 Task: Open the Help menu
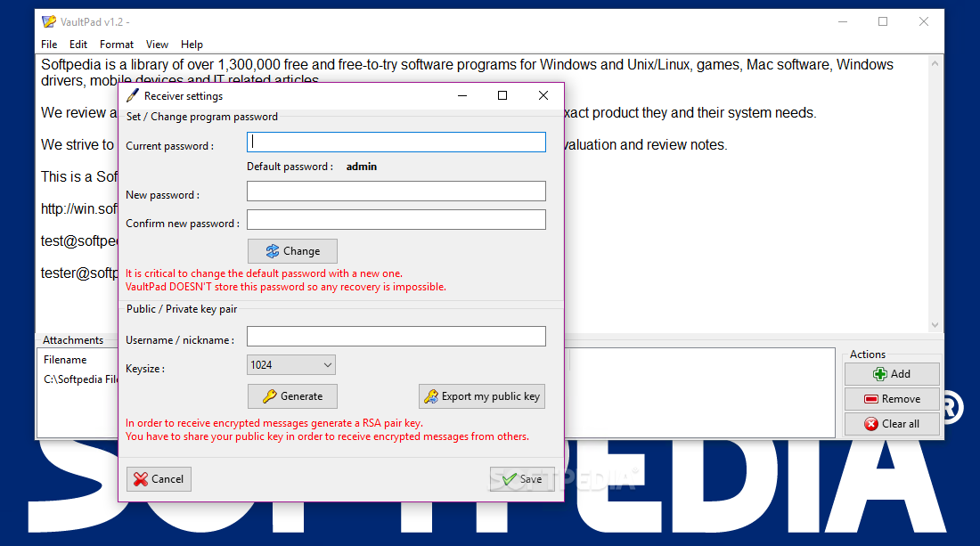pyautogui.click(x=192, y=45)
